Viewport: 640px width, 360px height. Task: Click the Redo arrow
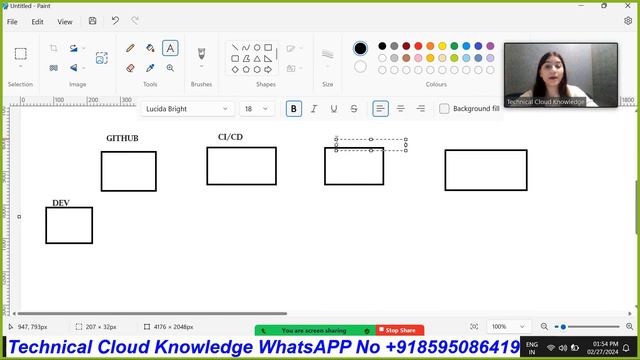point(135,21)
